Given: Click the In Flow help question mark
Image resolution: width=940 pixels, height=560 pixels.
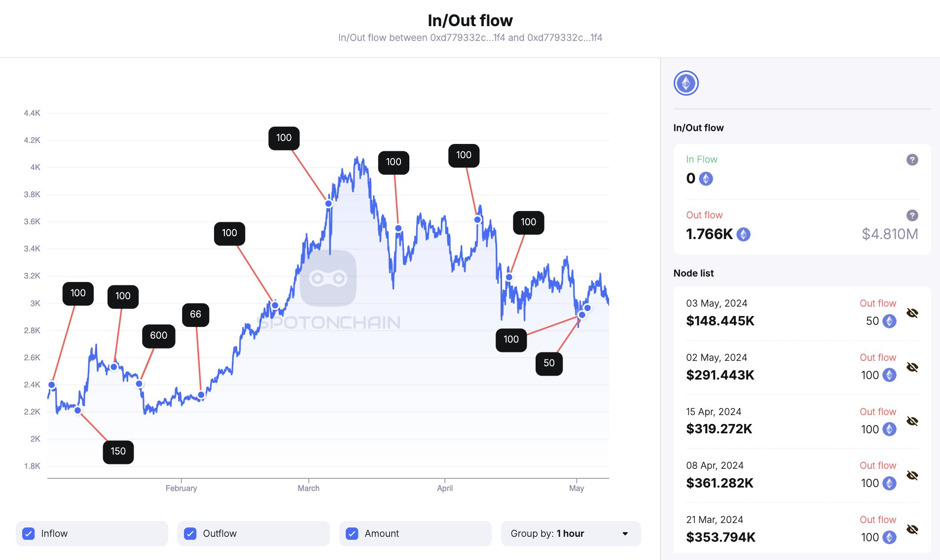Looking at the screenshot, I should coord(912,160).
